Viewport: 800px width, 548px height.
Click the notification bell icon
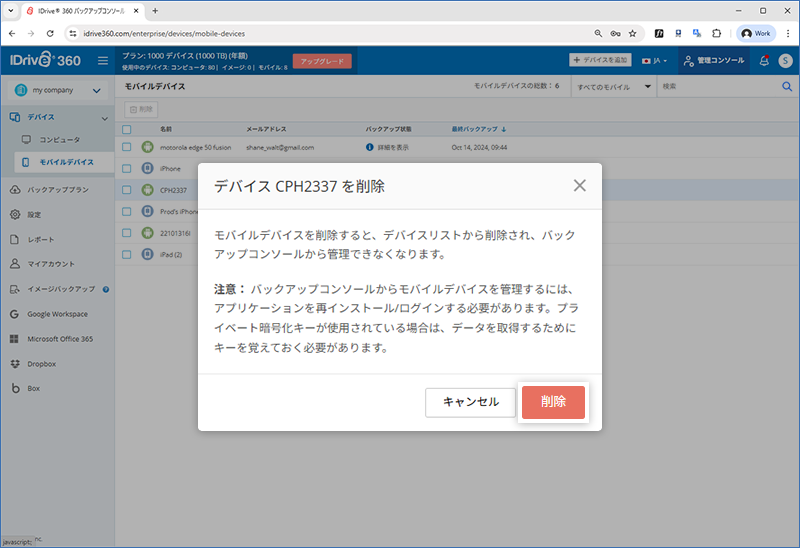pos(764,61)
